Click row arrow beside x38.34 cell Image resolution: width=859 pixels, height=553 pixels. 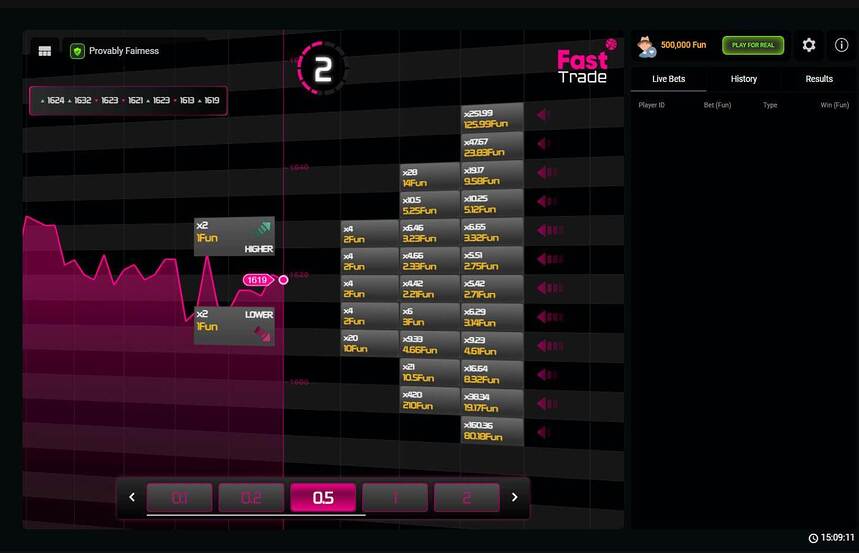click(x=547, y=404)
